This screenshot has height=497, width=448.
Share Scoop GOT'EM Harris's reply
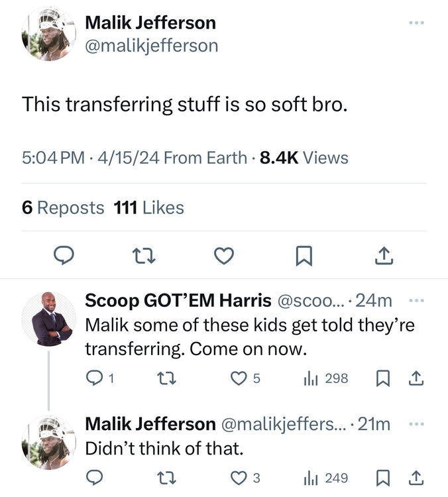point(416,378)
